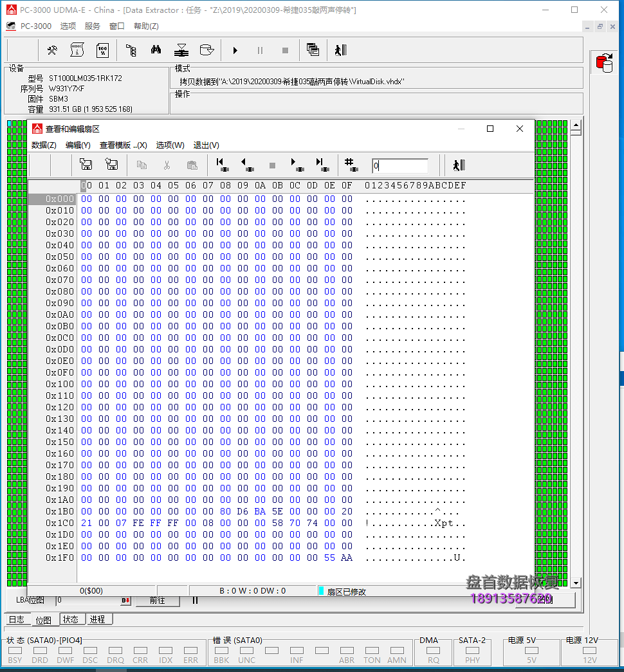Click the exit icon in sector editor toolbar
The image size is (624, 672).
pos(458,165)
